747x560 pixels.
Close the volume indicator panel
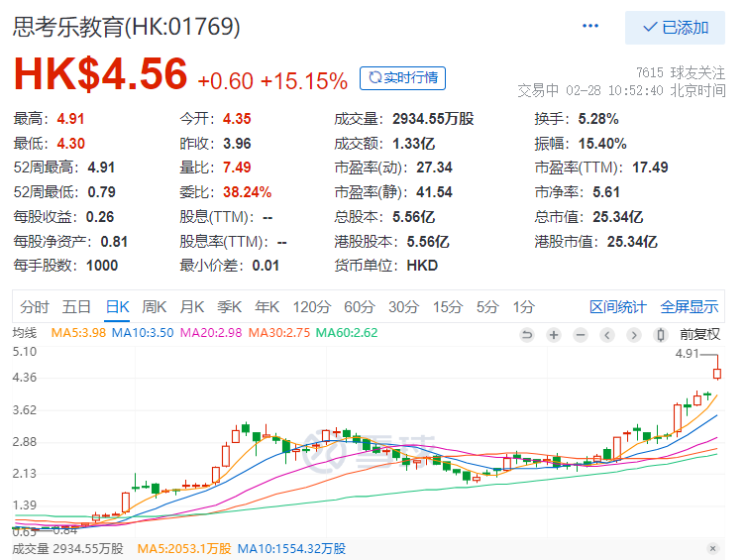pos(711,548)
